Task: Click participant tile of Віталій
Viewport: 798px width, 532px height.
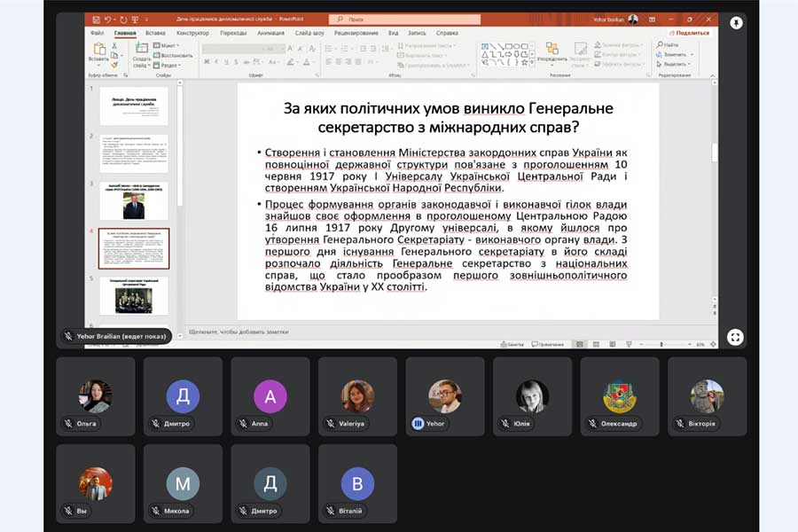Action: click(358, 483)
